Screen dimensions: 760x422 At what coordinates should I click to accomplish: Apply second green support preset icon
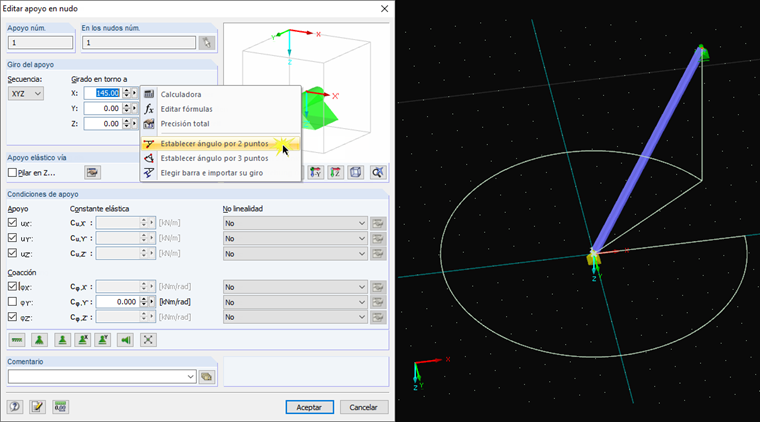39,340
